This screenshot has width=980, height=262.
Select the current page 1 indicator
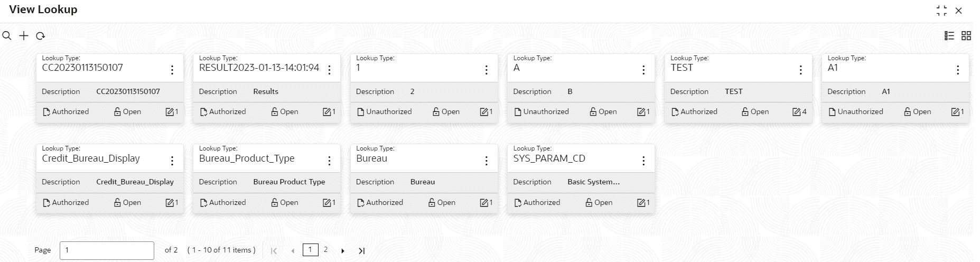(311, 250)
